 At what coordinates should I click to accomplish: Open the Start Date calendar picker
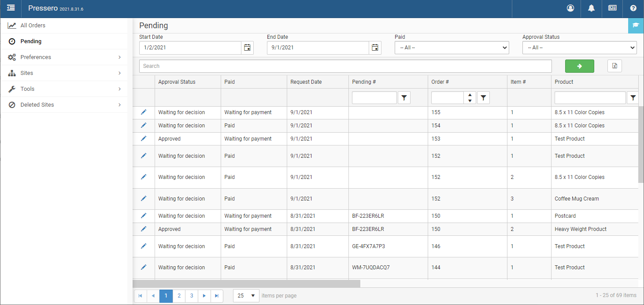pos(247,48)
